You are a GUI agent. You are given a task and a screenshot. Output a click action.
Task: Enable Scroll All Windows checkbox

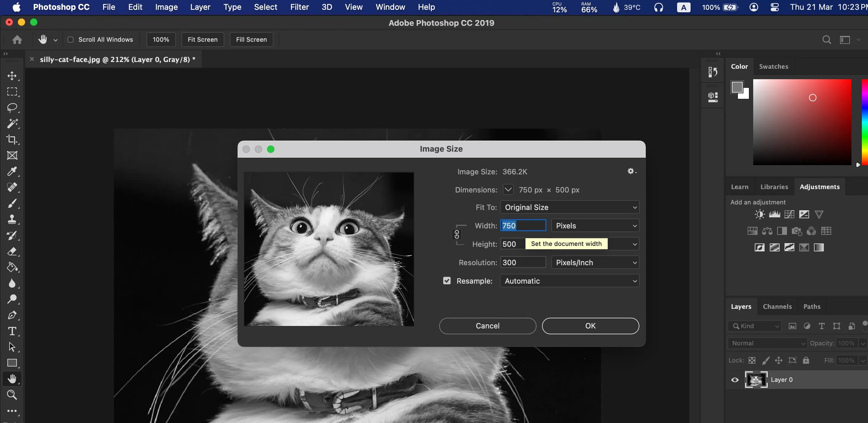click(70, 40)
